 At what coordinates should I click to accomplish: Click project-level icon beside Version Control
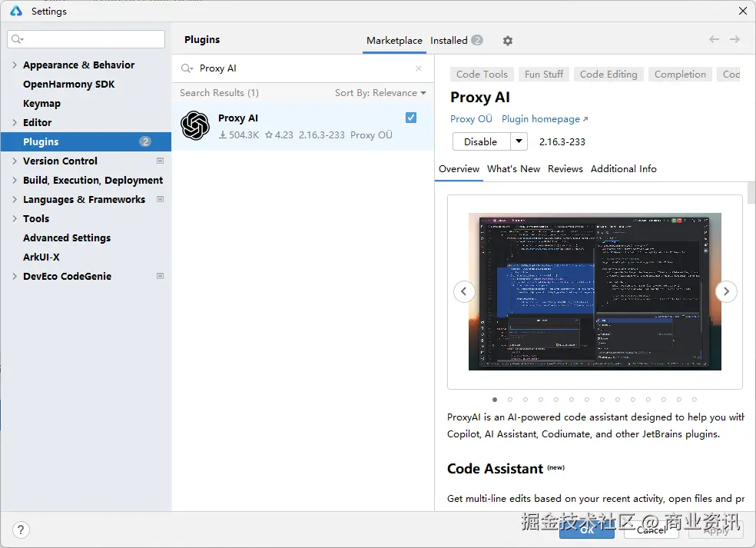click(x=160, y=161)
